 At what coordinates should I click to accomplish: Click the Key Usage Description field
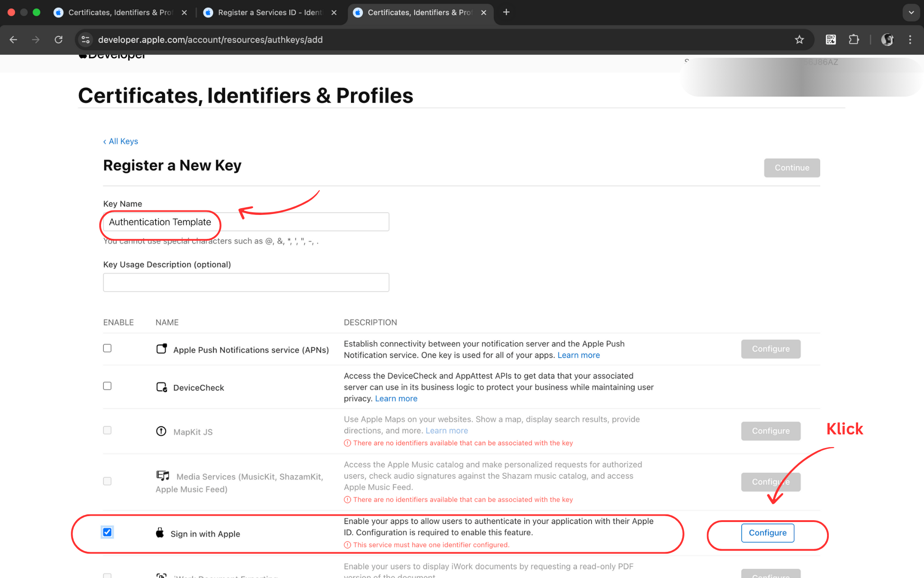pos(246,282)
